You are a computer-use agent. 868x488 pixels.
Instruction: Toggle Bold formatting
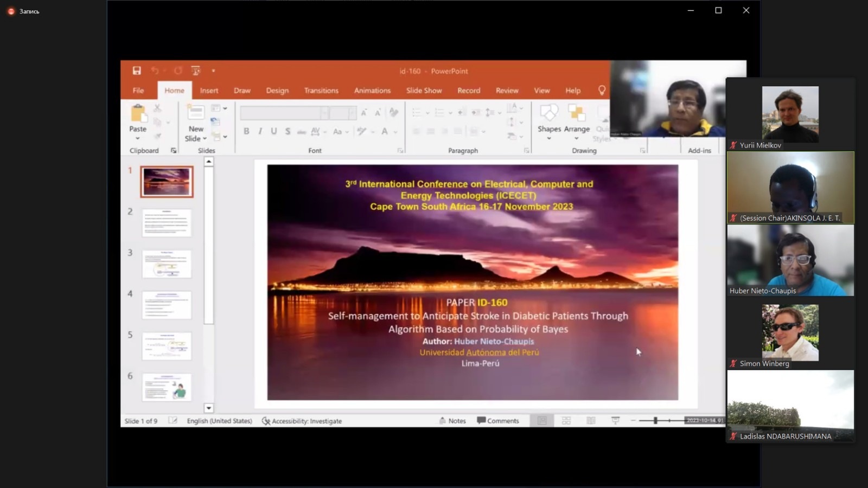click(246, 131)
